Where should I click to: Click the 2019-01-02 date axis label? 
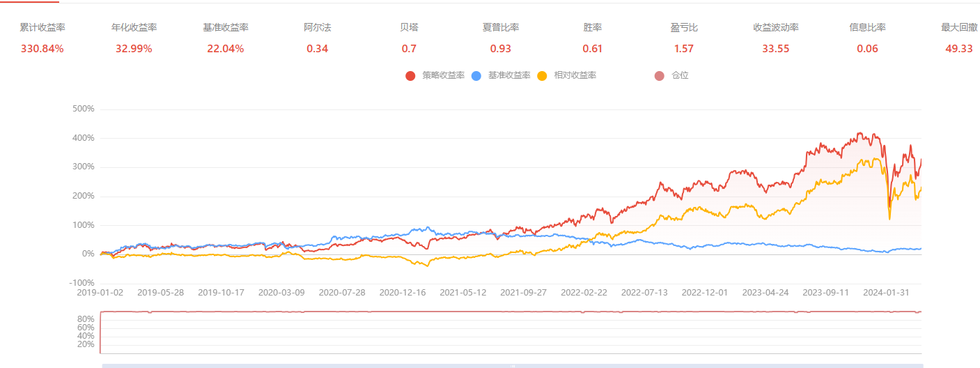coord(101,293)
